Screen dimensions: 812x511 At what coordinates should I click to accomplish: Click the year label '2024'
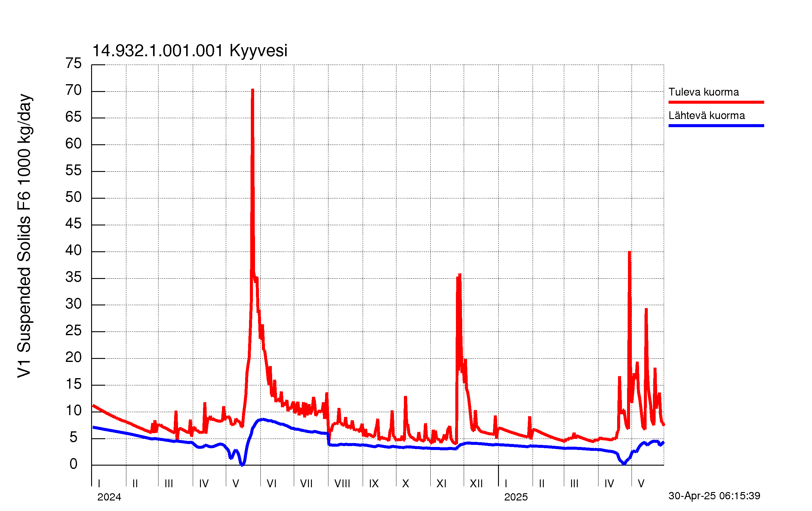click(109, 497)
